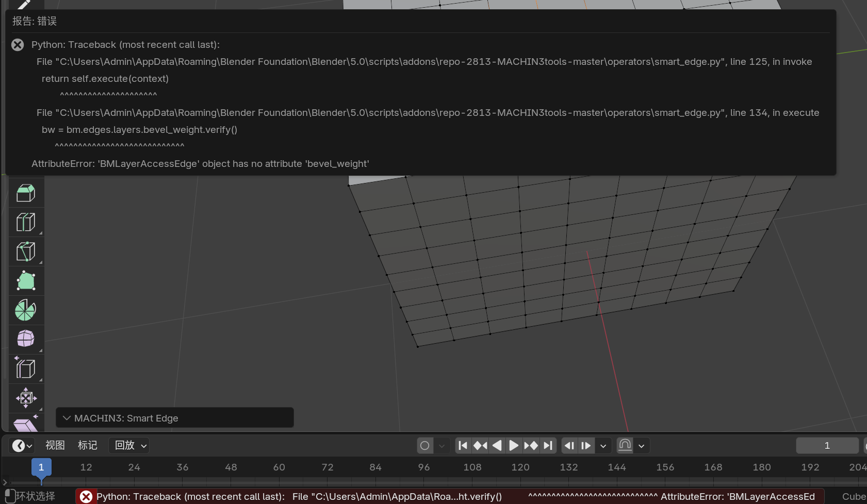Open the 视图 menu in timeline

click(55, 445)
